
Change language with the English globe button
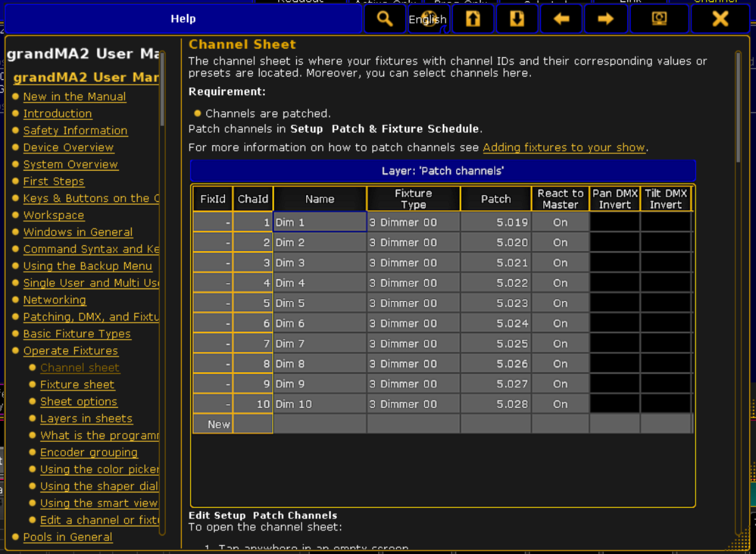[x=428, y=19]
